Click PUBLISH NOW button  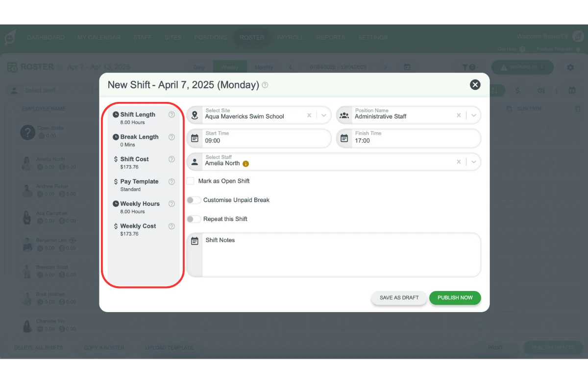pos(455,297)
